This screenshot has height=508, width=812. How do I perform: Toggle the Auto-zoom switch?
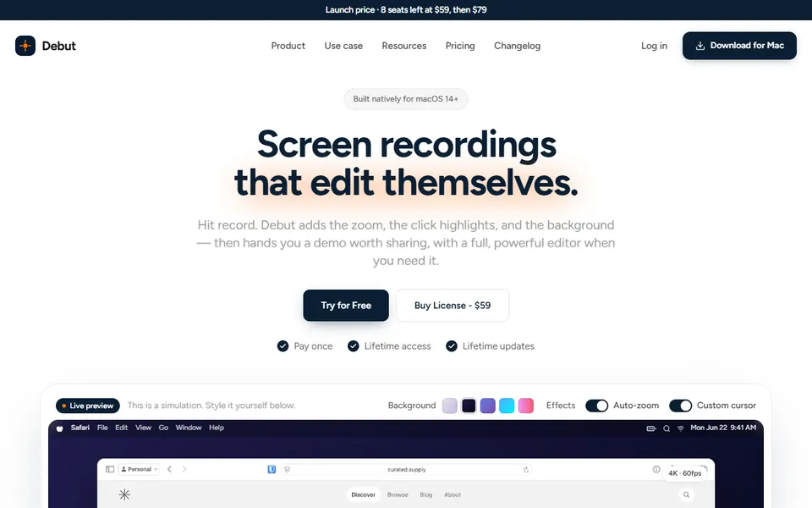596,406
